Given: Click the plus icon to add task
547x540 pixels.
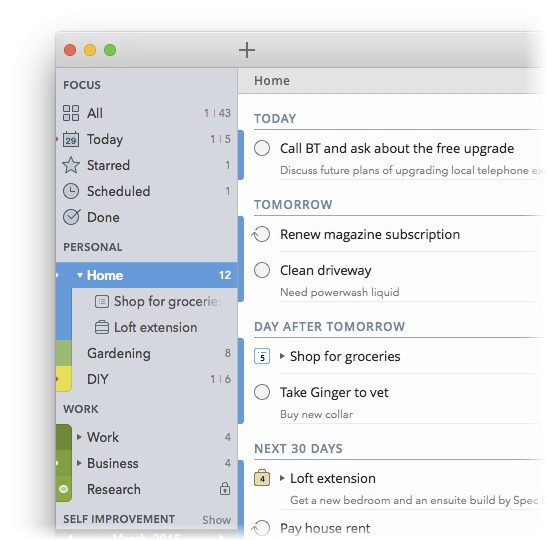Looking at the screenshot, I should [x=247, y=50].
